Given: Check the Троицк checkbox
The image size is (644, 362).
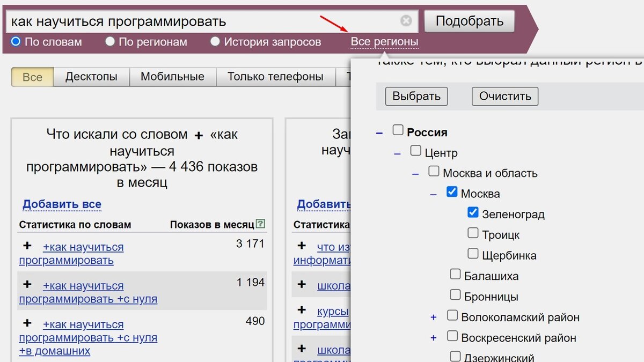Looking at the screenshot, I should (x=473, y=232).
